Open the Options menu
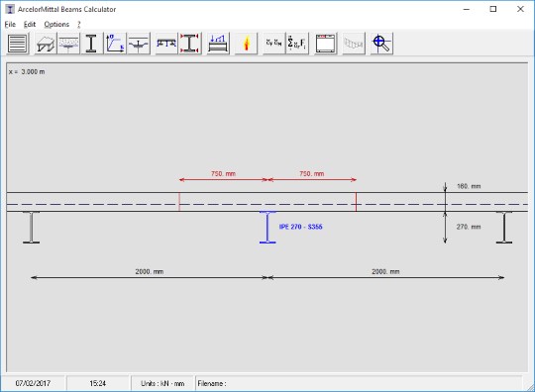 [x=56, y=24]
